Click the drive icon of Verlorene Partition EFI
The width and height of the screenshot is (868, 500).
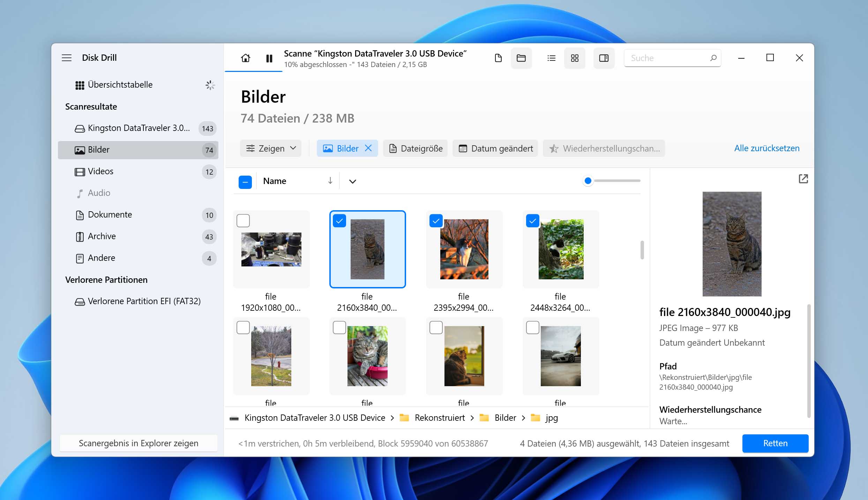point(80,302)
